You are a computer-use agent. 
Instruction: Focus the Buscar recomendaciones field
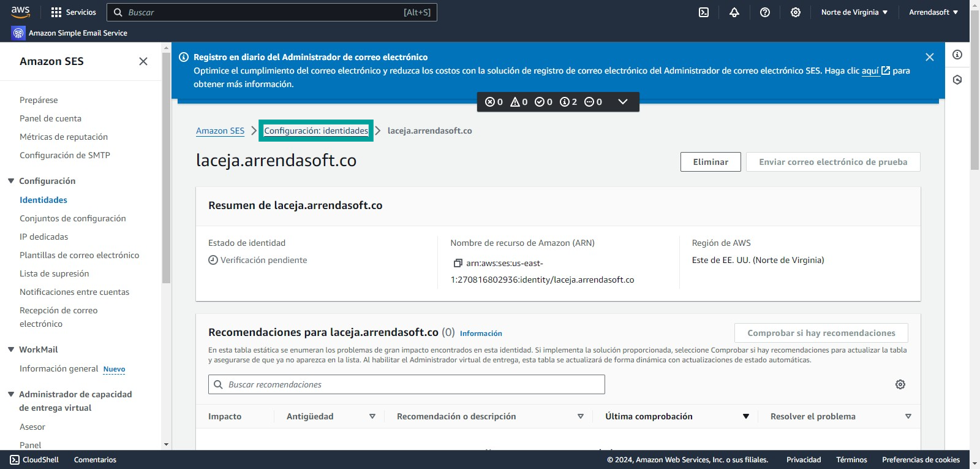(x=407, y=384)
